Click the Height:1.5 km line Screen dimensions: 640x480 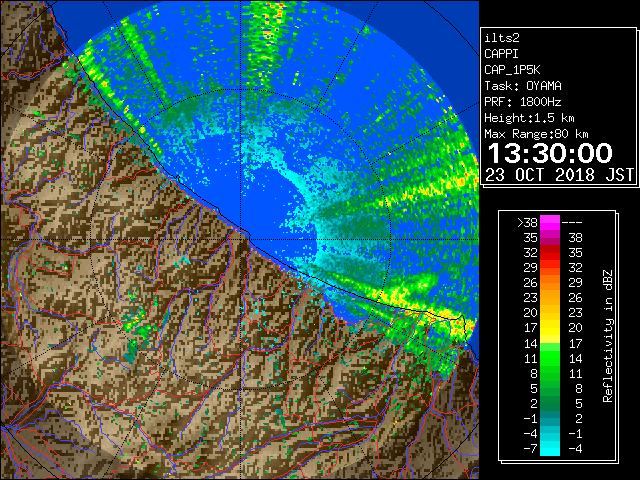click(529, 118)
